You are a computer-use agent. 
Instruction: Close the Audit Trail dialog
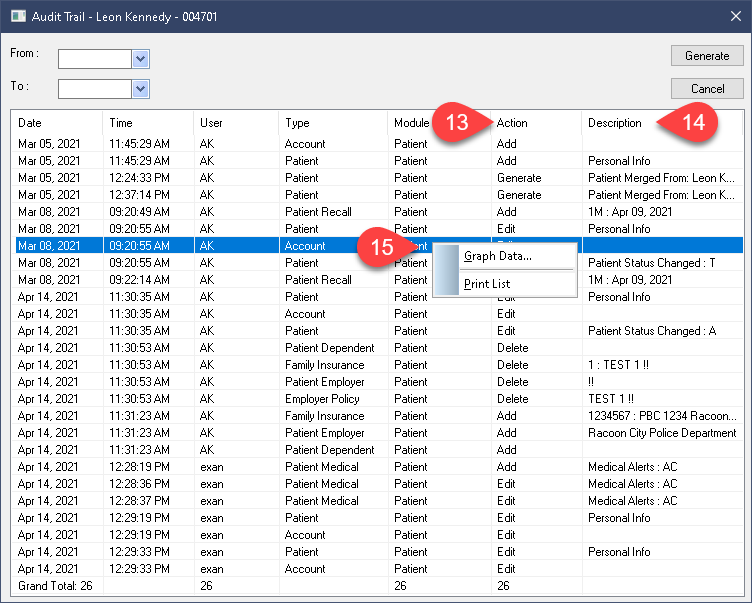[x=736, y=16]
